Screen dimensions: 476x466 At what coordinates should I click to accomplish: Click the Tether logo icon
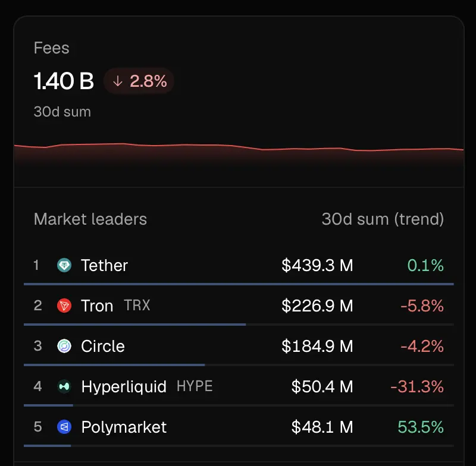[x=64, y=265]
